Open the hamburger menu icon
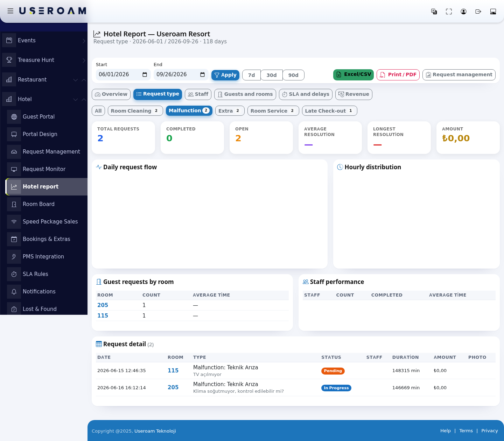This screenshot has height=441, width=504. 10,11
